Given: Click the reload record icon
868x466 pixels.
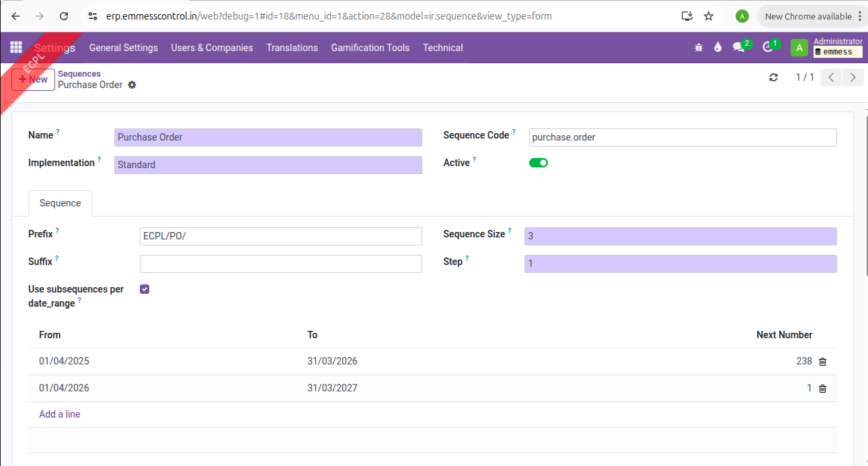Looking at the screenshot, I should [x=773, y=77].
